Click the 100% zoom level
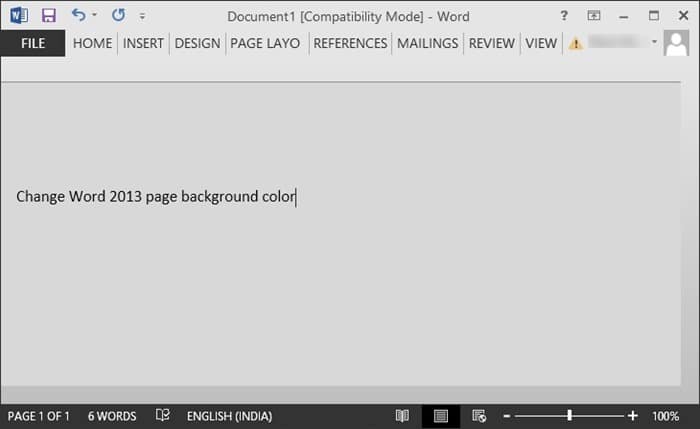The width and height of the screenshot is (700, 429). coord(666,416)
